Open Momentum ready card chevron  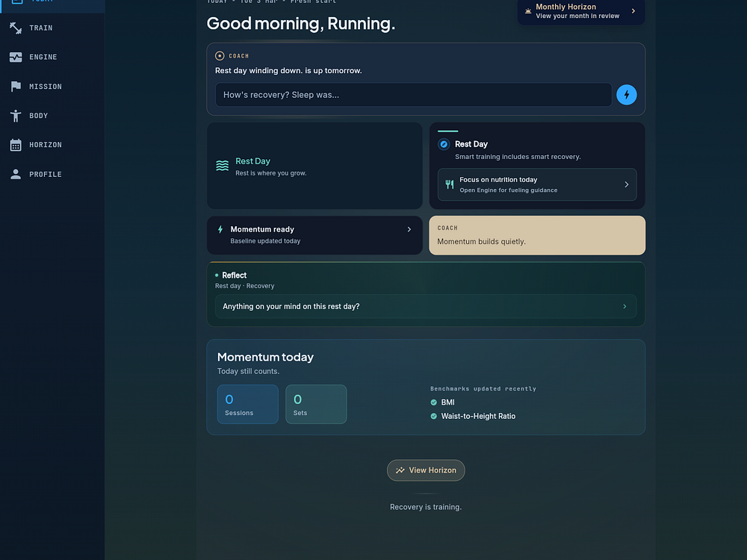409,229
